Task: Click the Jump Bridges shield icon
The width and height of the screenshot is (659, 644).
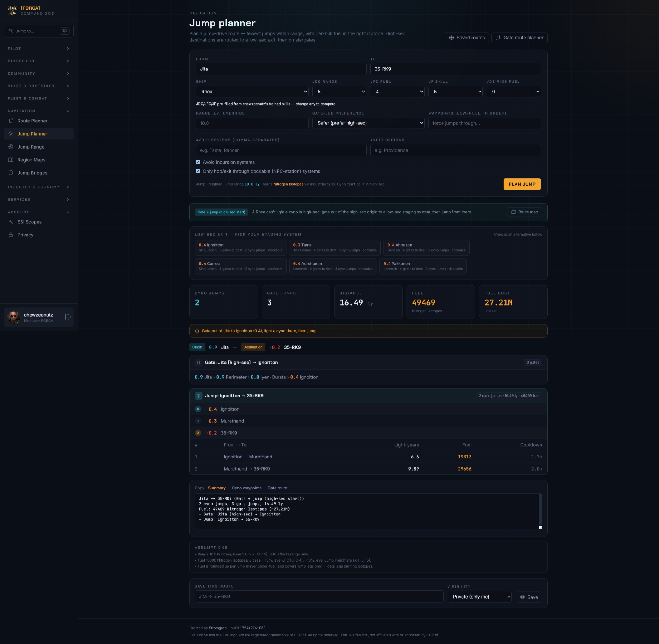Action: (x=11, y=173)
